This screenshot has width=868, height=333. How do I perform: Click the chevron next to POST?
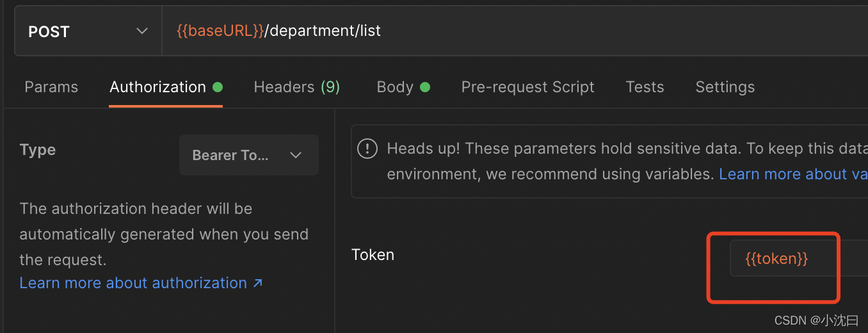pos(142,31)
